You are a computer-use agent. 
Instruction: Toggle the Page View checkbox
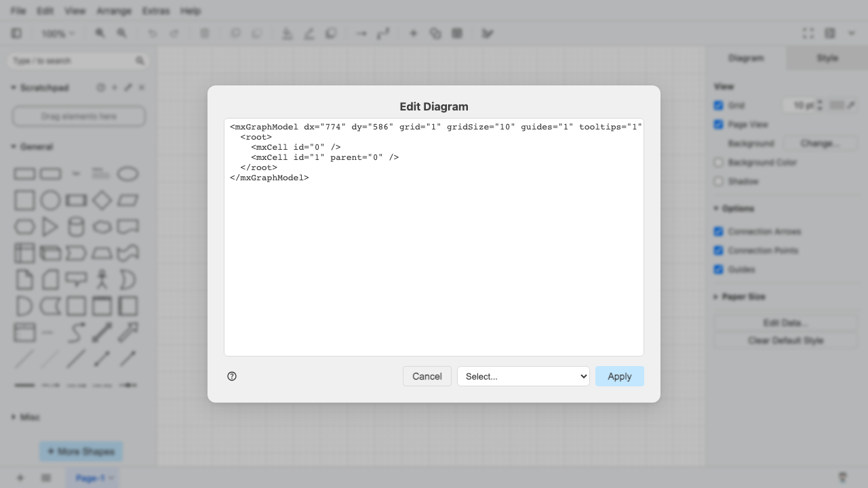pos(719,125)
